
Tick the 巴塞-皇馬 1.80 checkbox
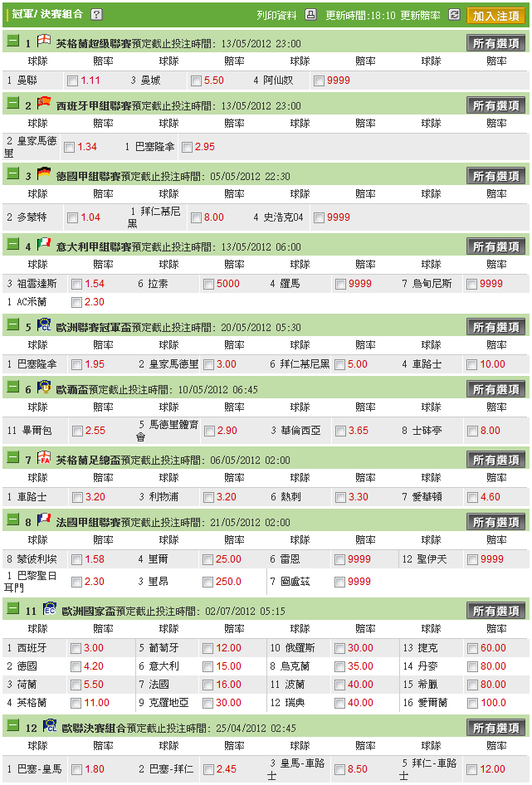(x=76, y=769)
